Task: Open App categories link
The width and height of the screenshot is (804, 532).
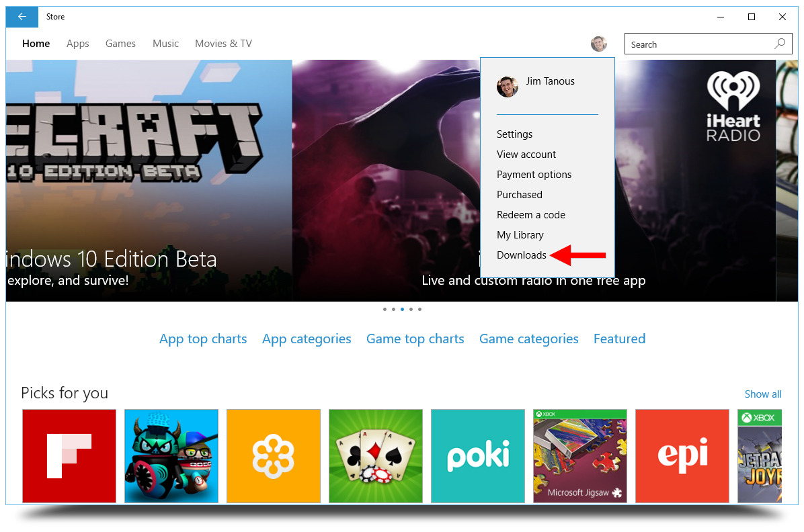Action: tap(307, 339)
